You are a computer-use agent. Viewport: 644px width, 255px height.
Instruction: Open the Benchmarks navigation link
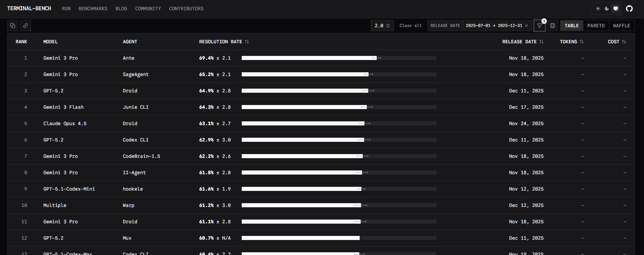(93, 9)
